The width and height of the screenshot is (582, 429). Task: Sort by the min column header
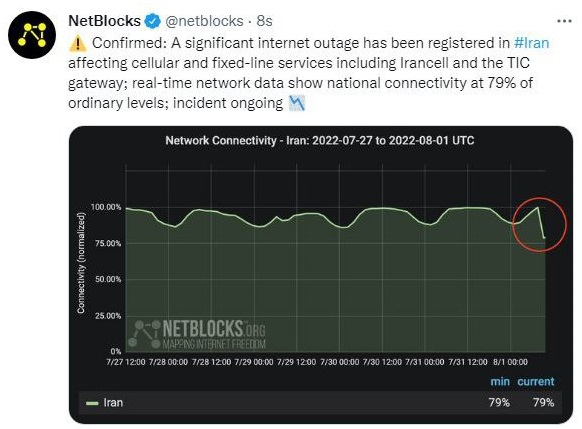point(500,381)
